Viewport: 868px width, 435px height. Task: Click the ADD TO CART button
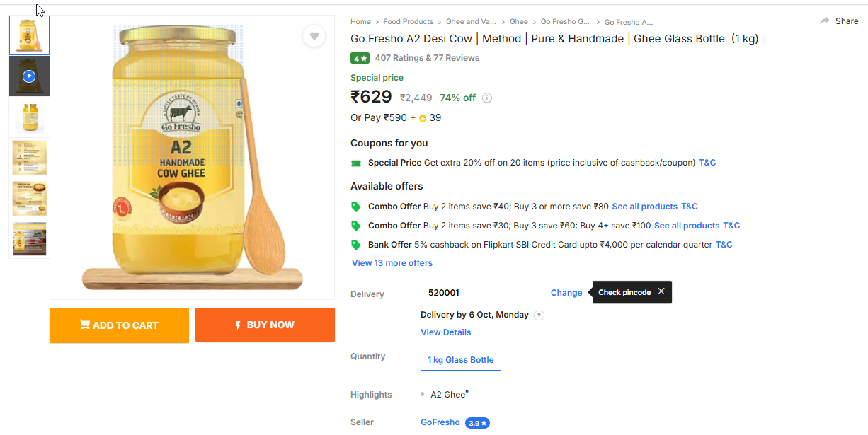119,325
